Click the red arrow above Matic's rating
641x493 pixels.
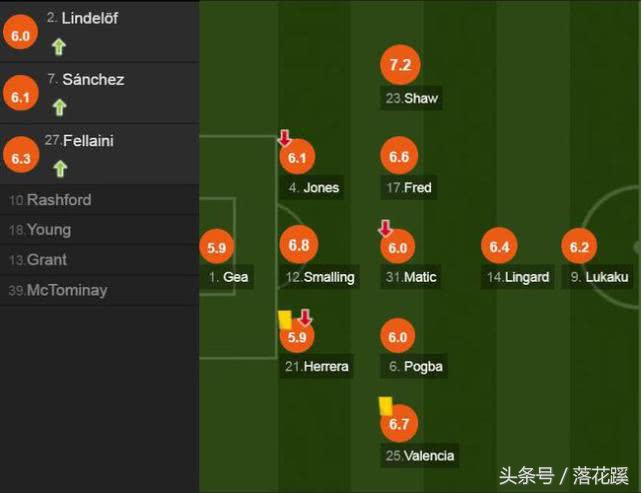coord(385,228)
